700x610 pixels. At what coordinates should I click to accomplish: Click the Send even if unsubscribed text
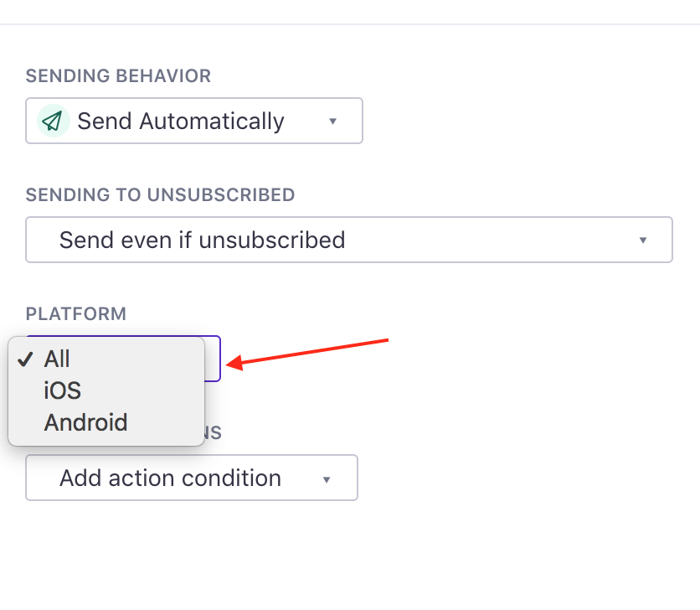click(203, 240)
